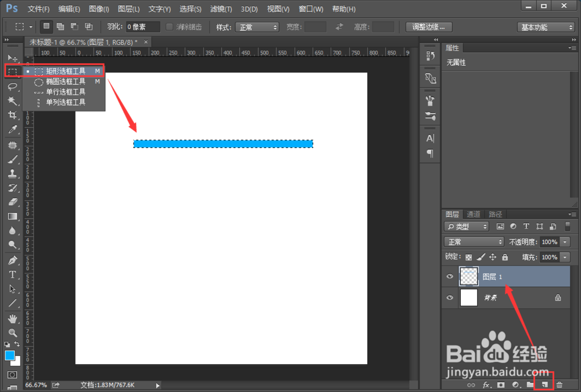Select the Eyedropper tool
This screenshot has width=581, height=392.
pyautogui.click(x=12, y=130)
